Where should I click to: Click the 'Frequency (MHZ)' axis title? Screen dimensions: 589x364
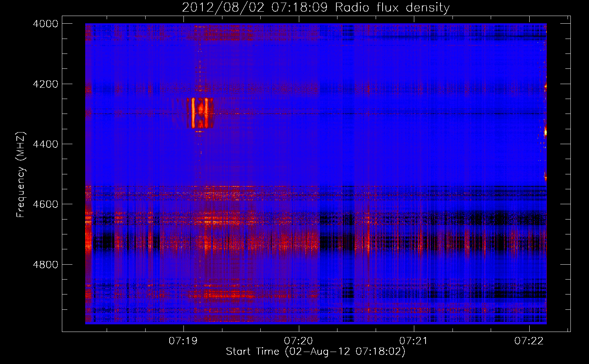(21, 175)
